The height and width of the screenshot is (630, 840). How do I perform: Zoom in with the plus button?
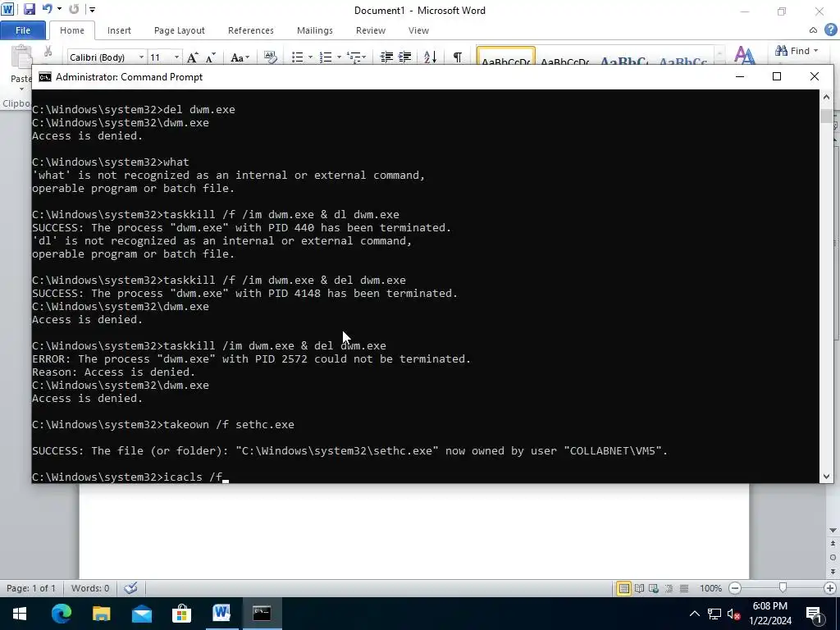pos(830,588)
